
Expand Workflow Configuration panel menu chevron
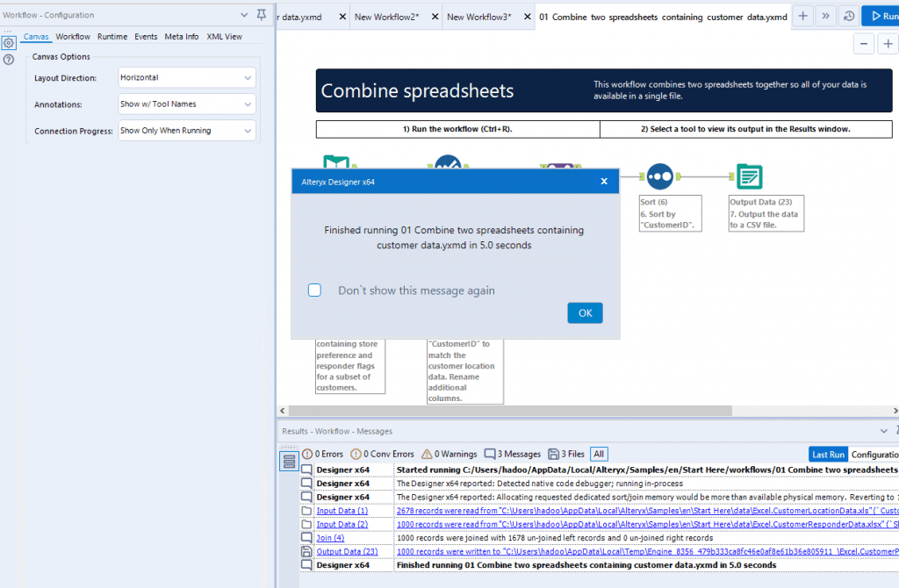click(244, 15)
